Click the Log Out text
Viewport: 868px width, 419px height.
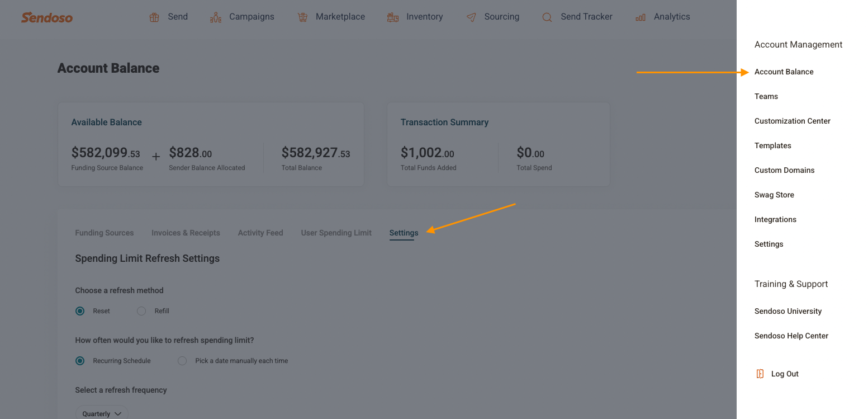785,374
